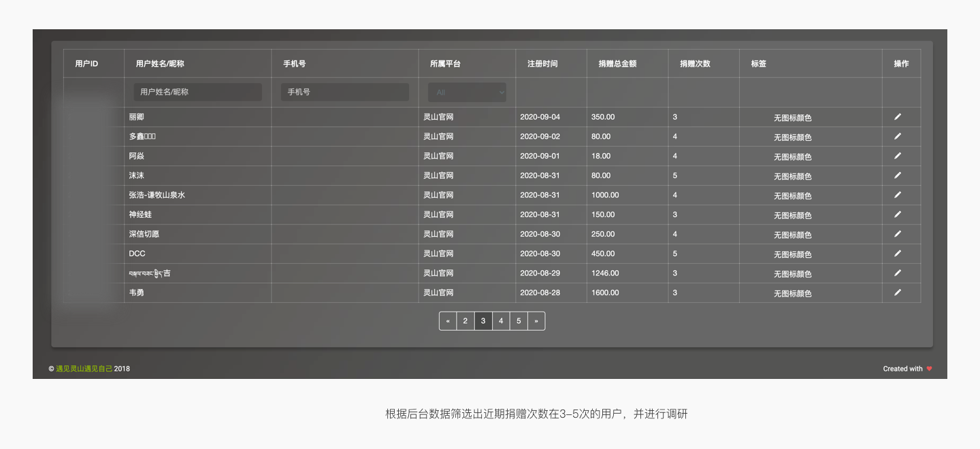Go to the previous pages with «

pyautogui.click(x=448, y=321)
